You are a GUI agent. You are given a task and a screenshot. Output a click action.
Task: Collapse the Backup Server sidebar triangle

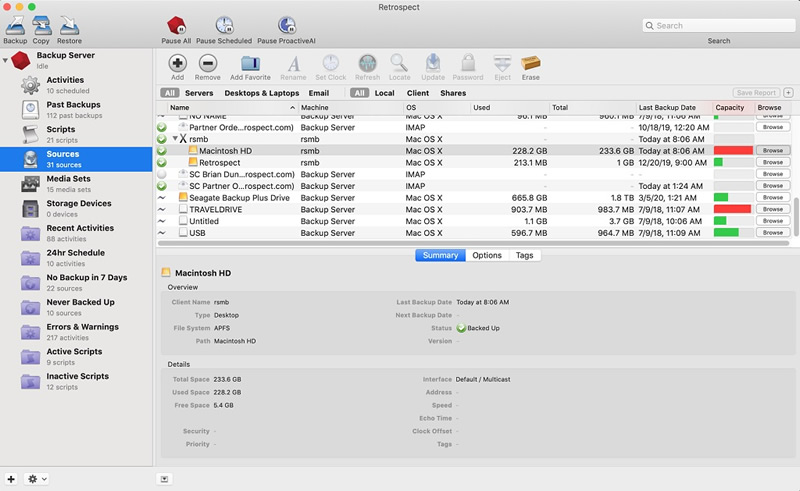pyautogui.click(x=5, y=60)
